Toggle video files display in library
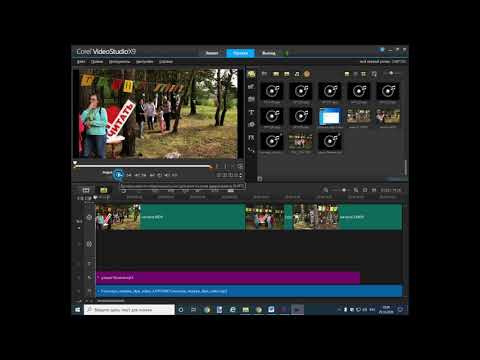 coord(276,74)
